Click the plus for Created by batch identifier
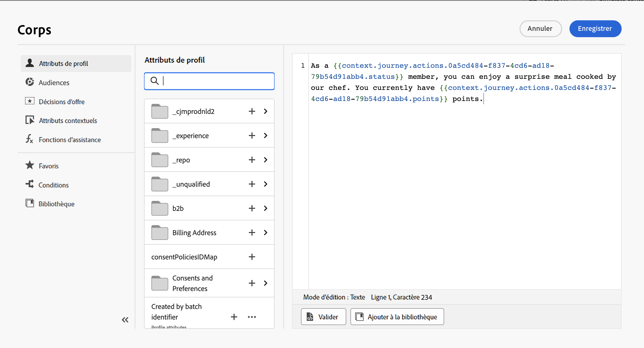 click(234, 317)
